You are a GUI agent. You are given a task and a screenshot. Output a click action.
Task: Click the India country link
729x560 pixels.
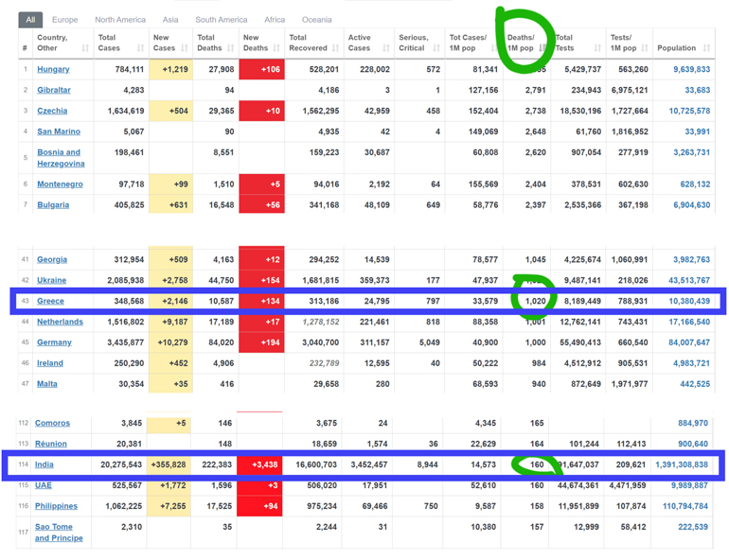click(x=44, y=464)
